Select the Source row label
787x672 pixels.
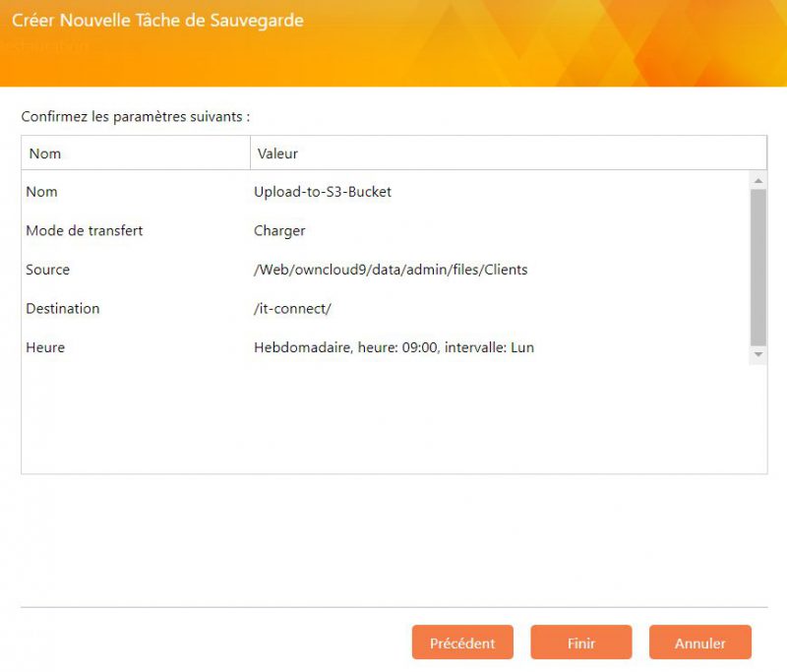48,270
